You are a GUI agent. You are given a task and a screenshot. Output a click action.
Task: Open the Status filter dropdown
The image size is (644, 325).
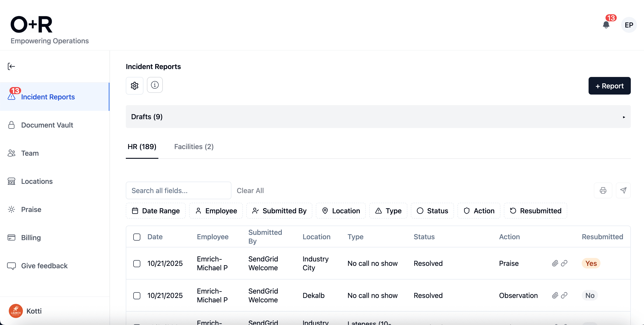point(432,210)
